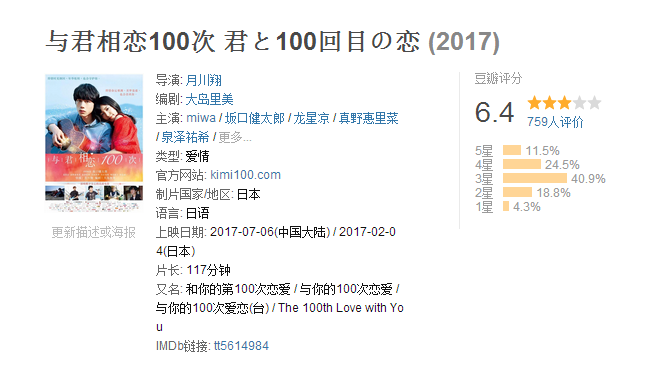Open actor 真野惠里菜 link
654x367 pixels.
pos(369,118)
